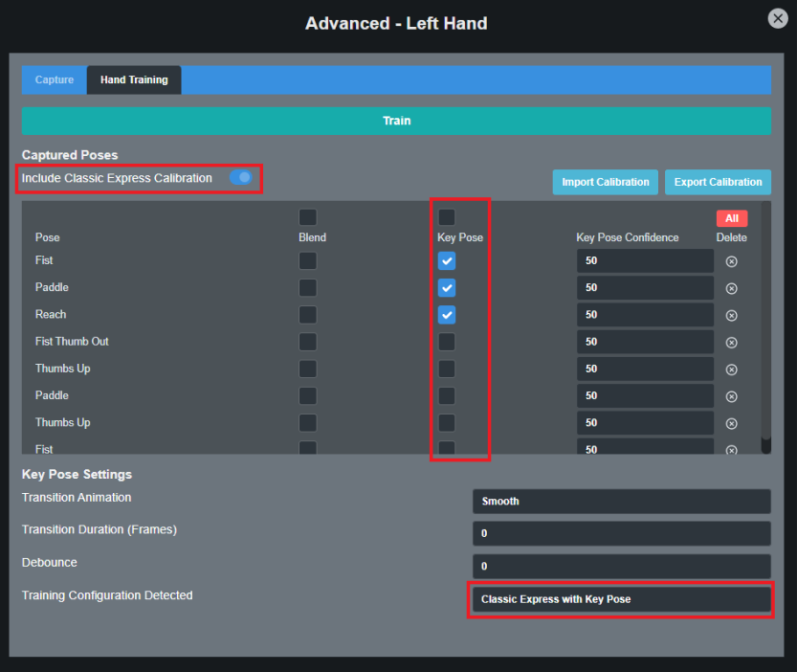The width and height of the screenshot is (797, 672).
Task: Check Key Pose for second Paddle pose
Action: [447, 395]
